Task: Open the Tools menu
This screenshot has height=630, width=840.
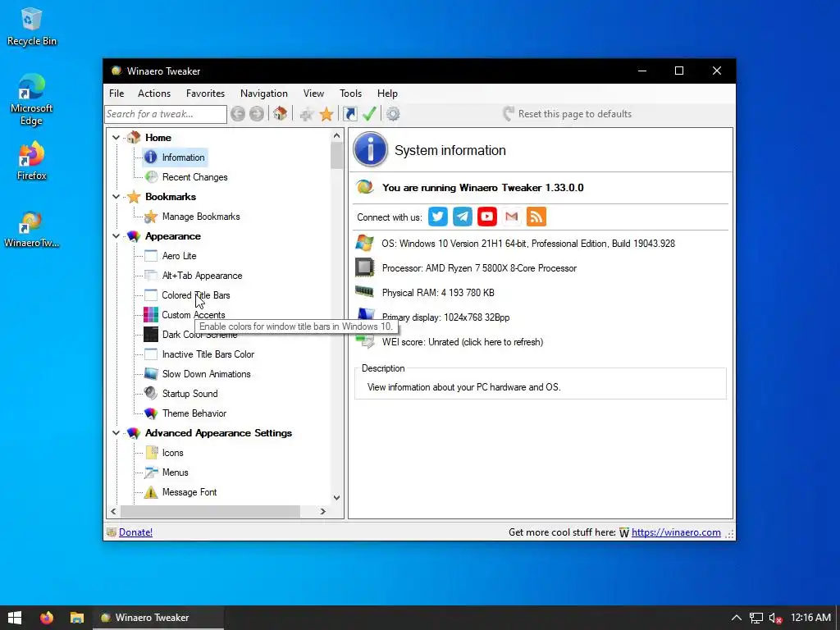Action: click(x=351, y=94)
